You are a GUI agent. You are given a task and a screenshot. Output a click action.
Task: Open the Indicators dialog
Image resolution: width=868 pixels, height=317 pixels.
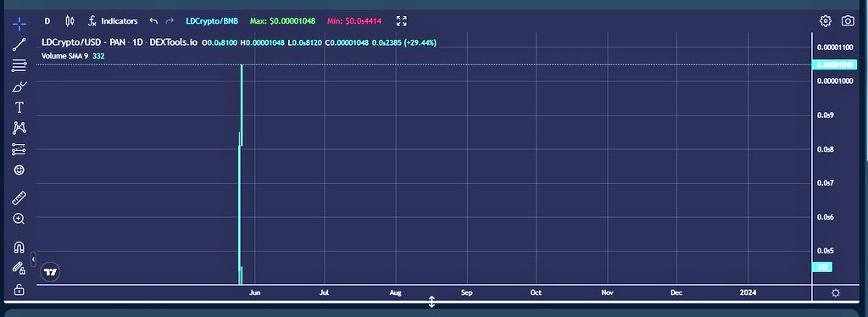(x=113, y=21)
